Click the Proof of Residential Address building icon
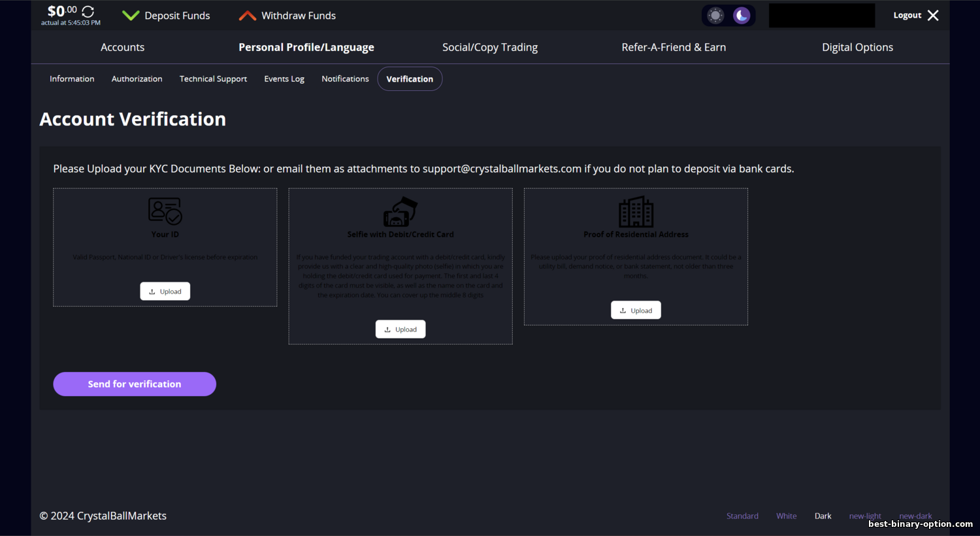Screen dimensions: 980x536 click(x=636, y=211)
